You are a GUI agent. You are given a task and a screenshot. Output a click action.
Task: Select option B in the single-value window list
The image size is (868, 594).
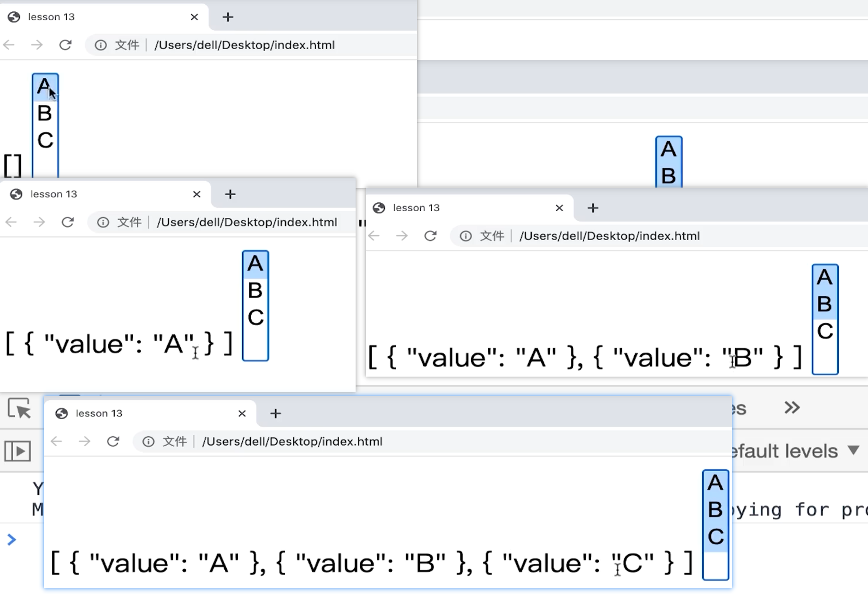pyautogui.click(x=255, y=291)
